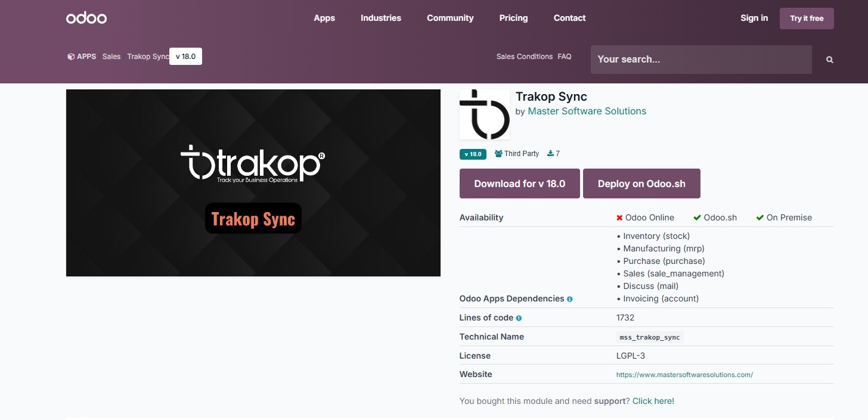Click the APPS cube icon

pyautogui.click(x=71, y=57)
